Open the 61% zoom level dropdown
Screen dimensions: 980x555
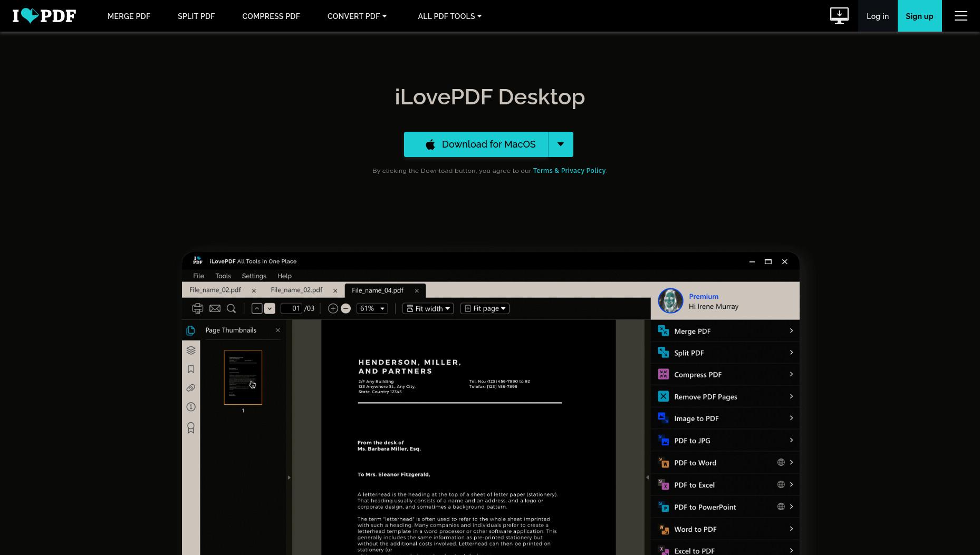click(x=372, y=308)
